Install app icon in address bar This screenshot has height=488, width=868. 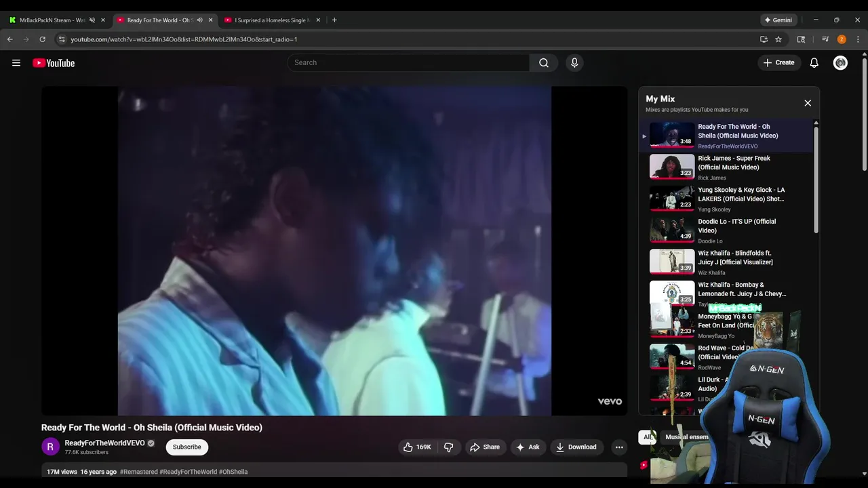pyautogui.click(x=764, y=39)
